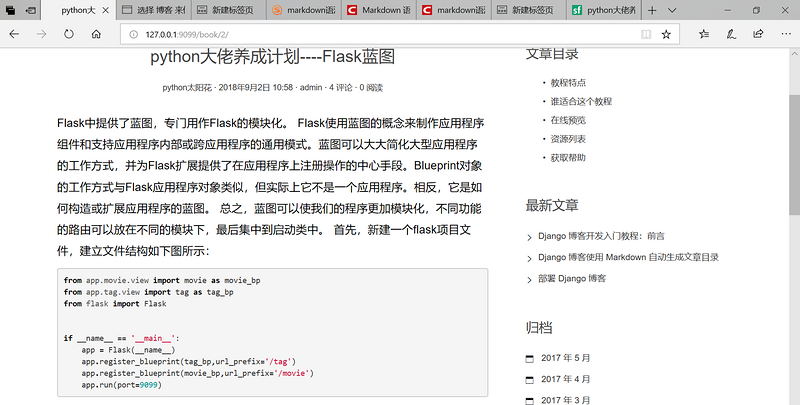
Task: Open 谁适合这个教程 contents entry
Action: (x=581, y=102)
